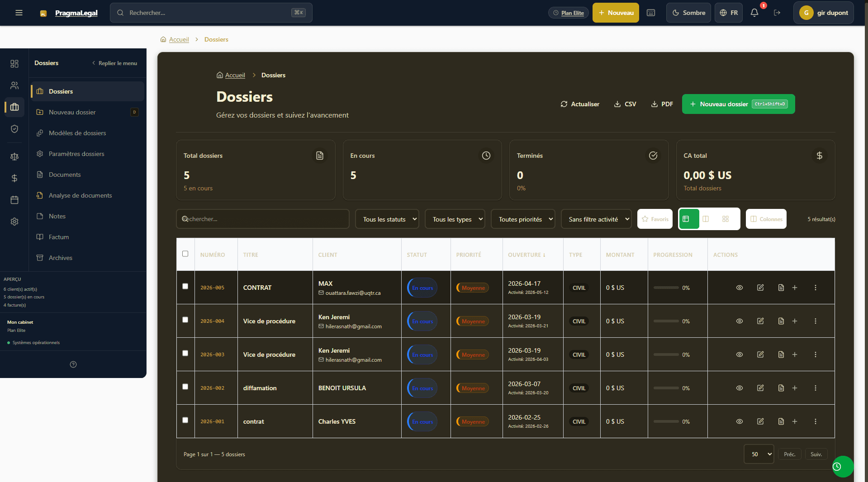Image resolution: width=868 pixels, height=482 pixels.
Task: Tick the checkbox for dossier 2026-004
Action: (x=185, y=320)
